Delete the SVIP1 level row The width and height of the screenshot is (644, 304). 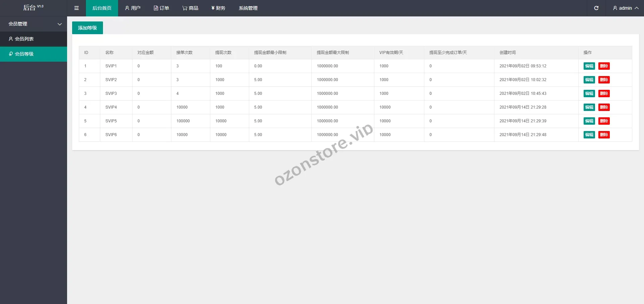click(604, 66)
